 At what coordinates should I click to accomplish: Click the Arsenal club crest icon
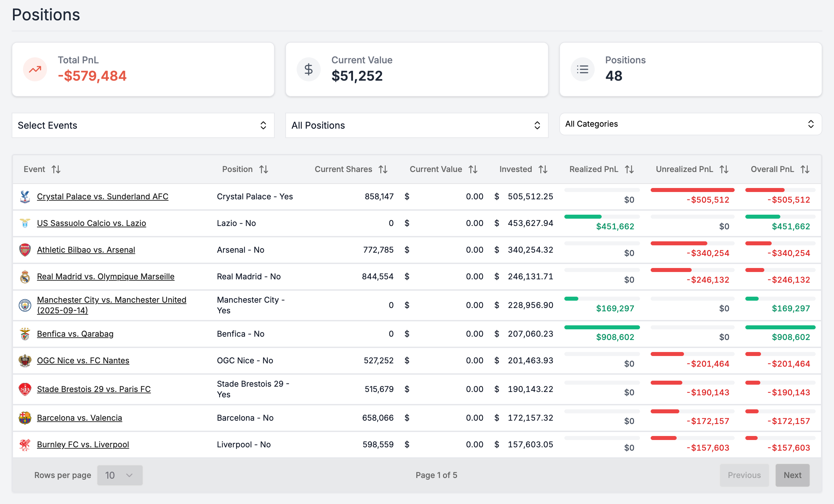[25, 250]
